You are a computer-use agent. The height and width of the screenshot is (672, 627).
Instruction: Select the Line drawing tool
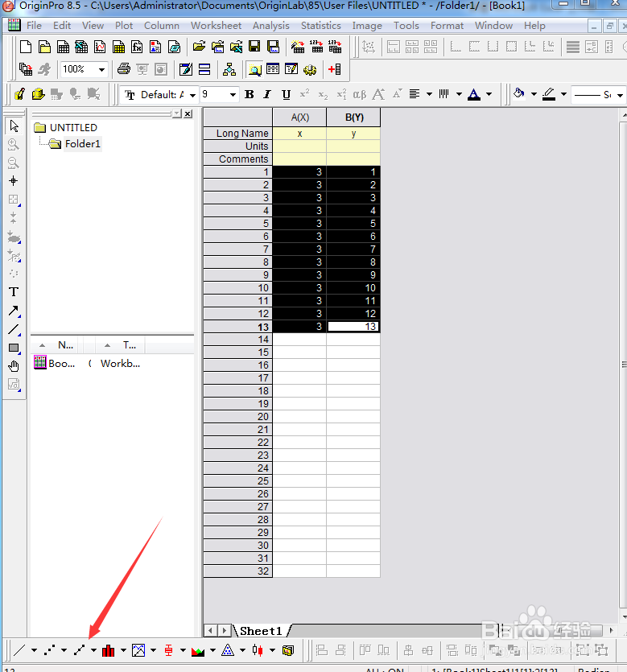[14, 329]
